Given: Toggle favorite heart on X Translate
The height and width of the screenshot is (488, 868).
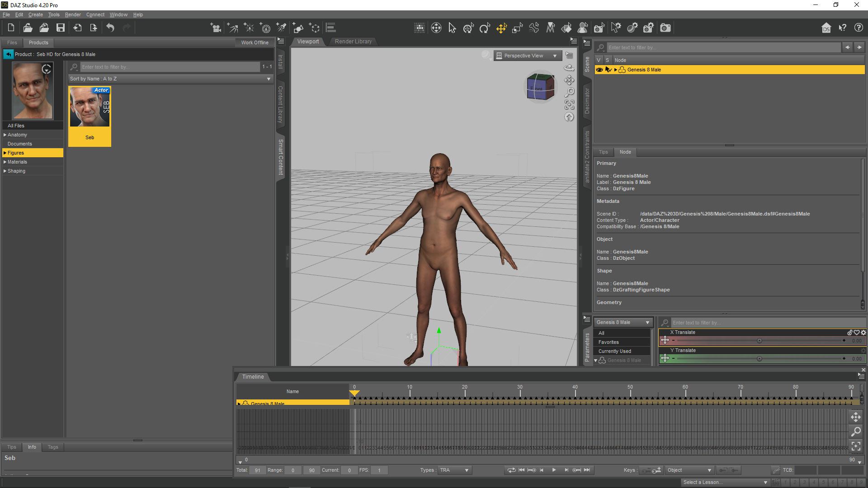Looking at the screenshot, I should 857,333.
